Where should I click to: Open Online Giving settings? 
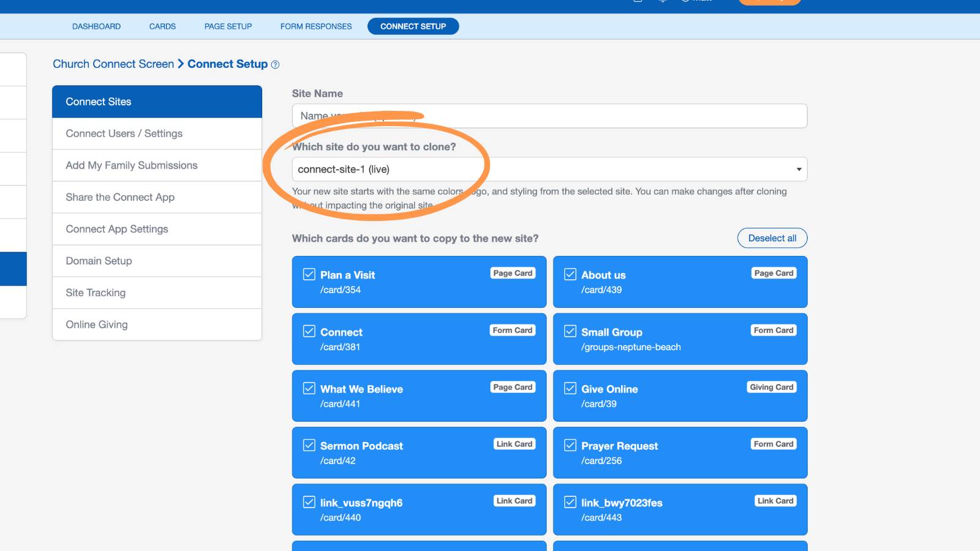(157, 324)
